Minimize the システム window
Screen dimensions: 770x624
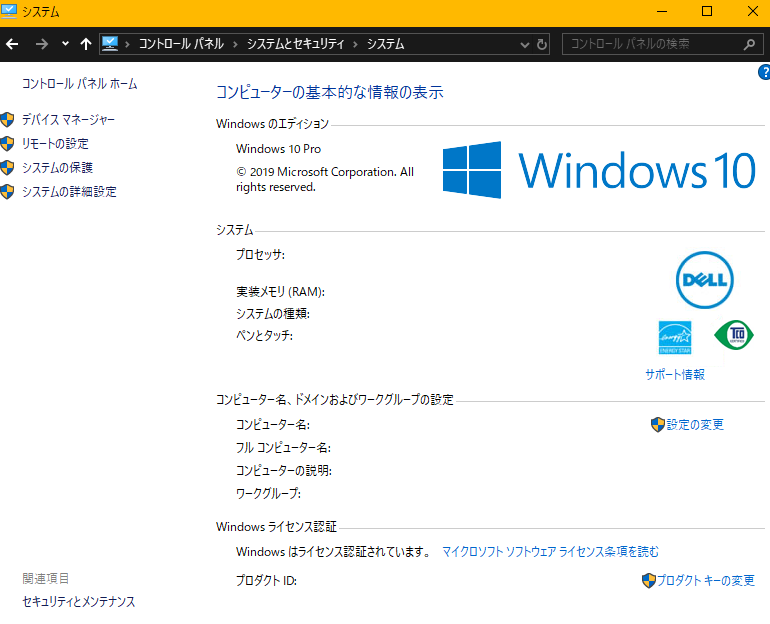pos(662,11)
